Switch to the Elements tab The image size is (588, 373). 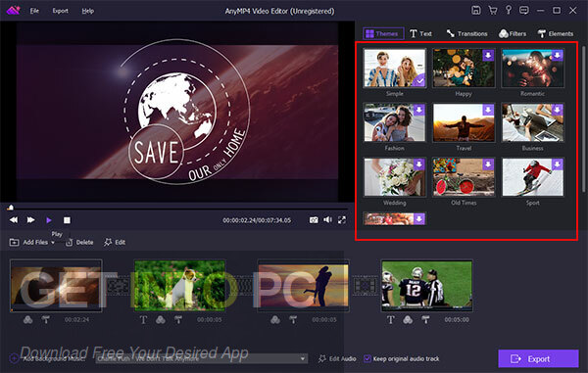click(556, 33)
